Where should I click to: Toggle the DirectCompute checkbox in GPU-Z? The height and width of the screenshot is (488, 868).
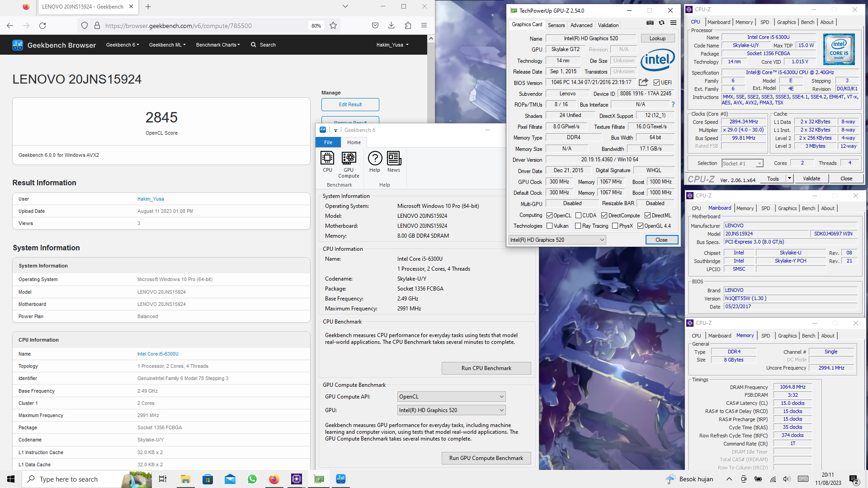point(604,216)
